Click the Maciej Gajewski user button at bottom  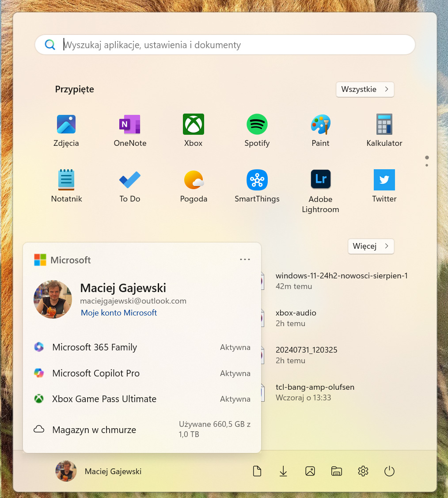pyautogui.click(x=99, y=471)
